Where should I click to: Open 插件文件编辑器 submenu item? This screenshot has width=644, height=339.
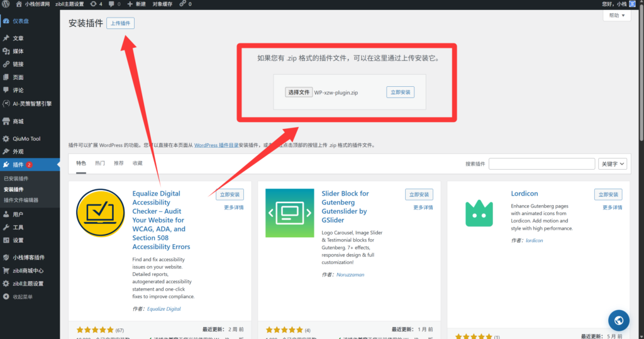pos(21,200)
